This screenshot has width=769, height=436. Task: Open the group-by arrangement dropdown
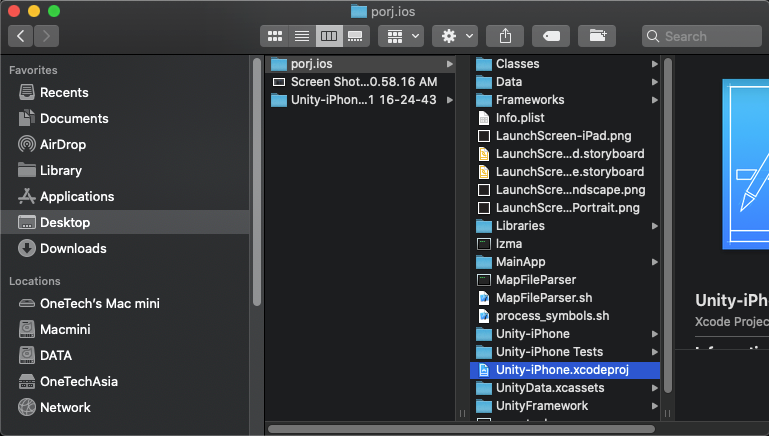click(401, 36)
